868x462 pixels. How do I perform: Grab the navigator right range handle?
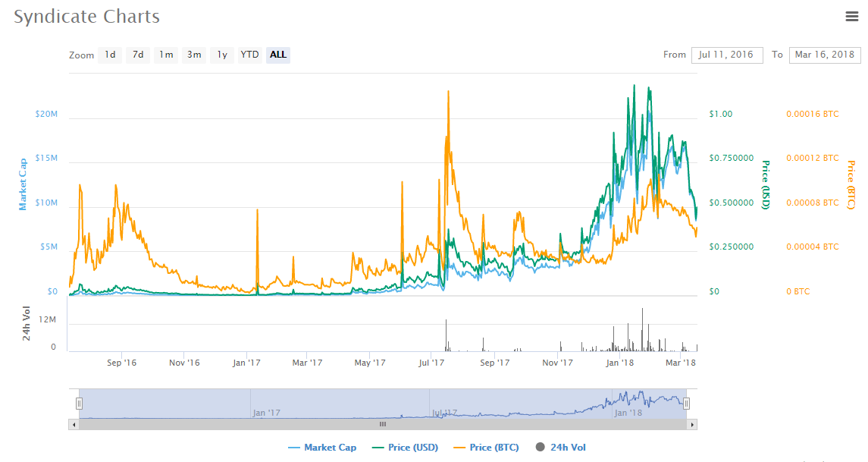click(x=686, y=404)
